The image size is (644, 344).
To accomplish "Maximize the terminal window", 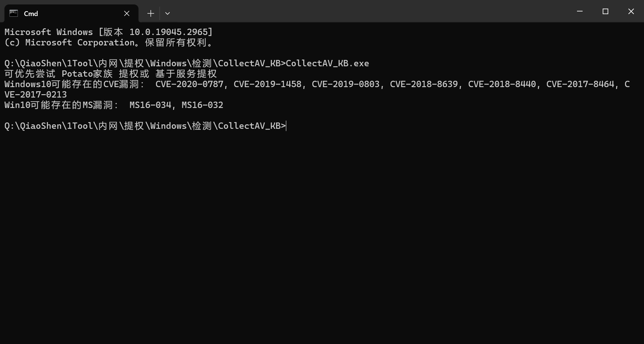I will click(x=605, y=12).
